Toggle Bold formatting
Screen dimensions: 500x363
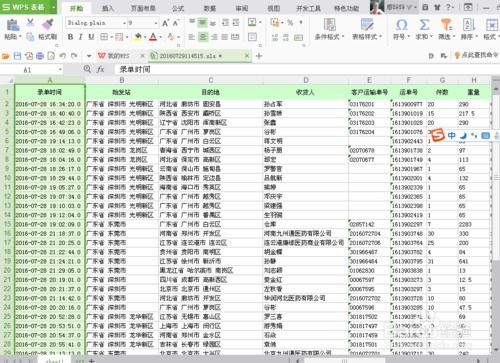click(70, 37)
